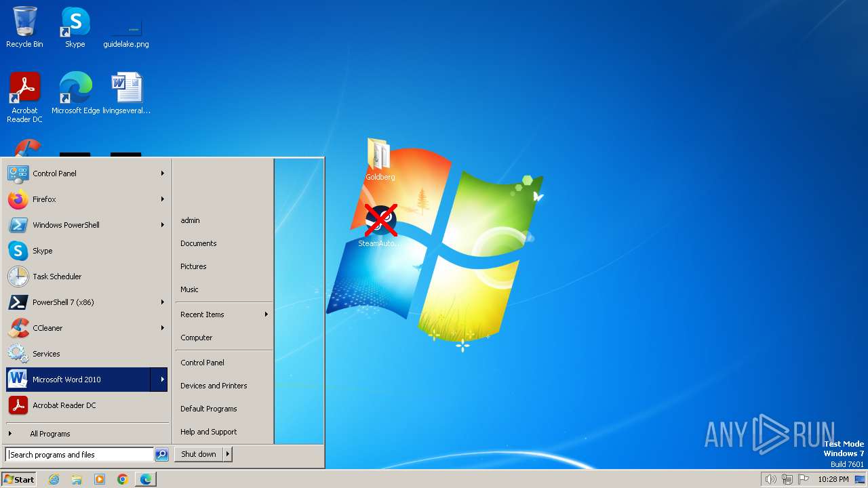This screenshot has height=488, width=868.
Task: Expand the Firefox jump list arrow
Action: 163,199
